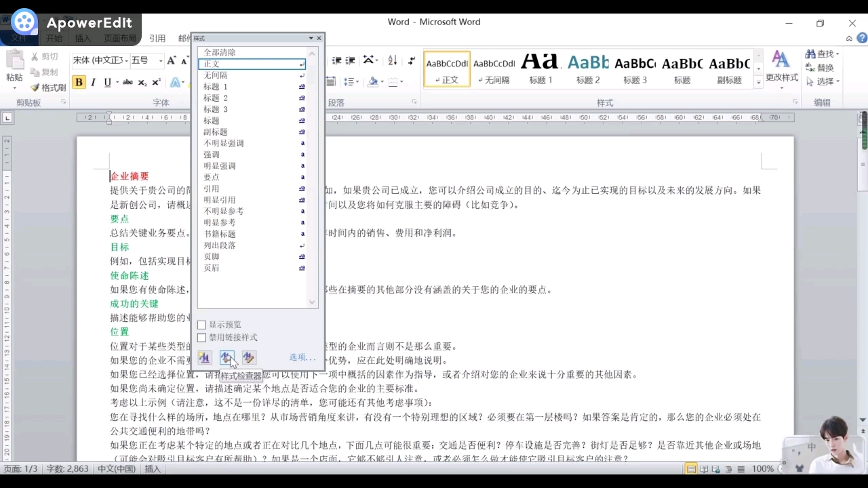Toggle Full Screen Reading view
The image size is (868, 488).
point(704,468)
